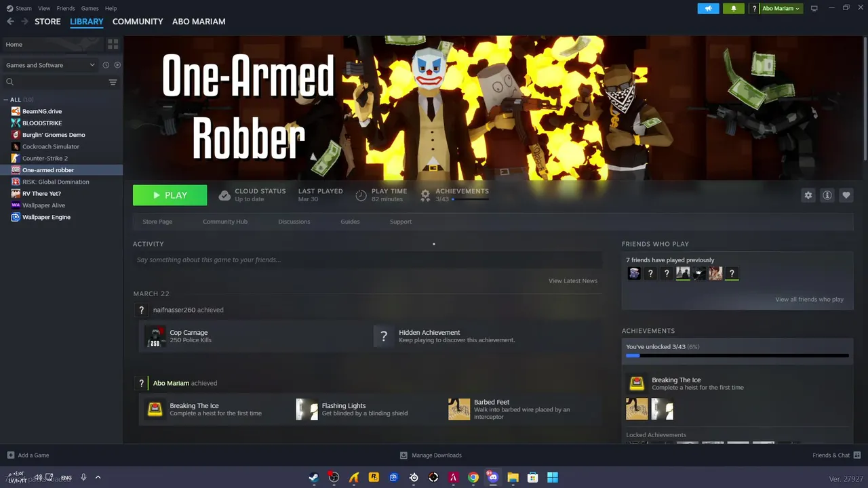Open the Discussions link
This screenshot has width=868, height=488.
pos(294,222)
